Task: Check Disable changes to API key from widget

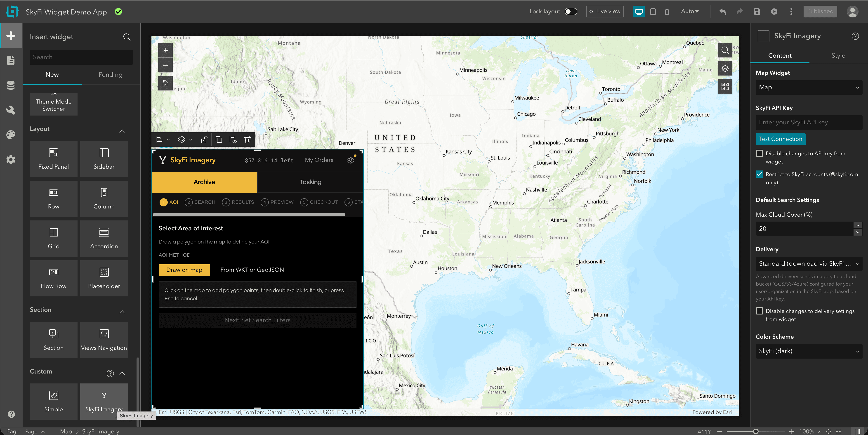Action: tap(759, 153)
